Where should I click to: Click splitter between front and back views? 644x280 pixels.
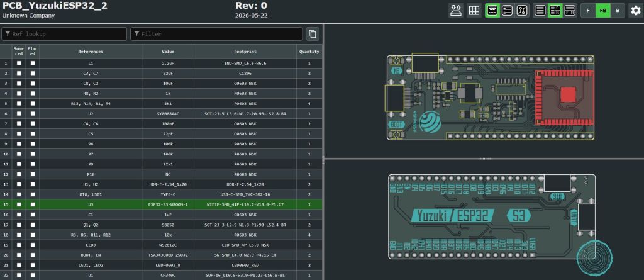click(x=485, y=159)
